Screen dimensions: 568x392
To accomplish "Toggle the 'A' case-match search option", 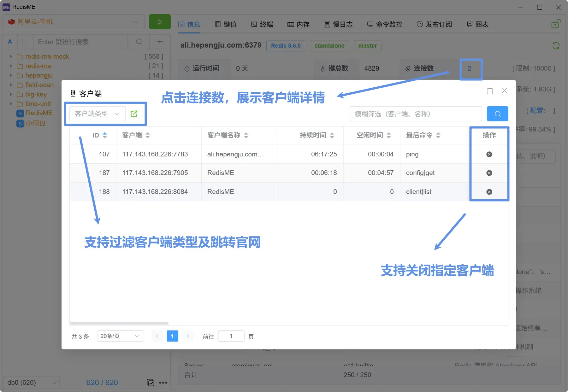I will [x=10, y=42].
